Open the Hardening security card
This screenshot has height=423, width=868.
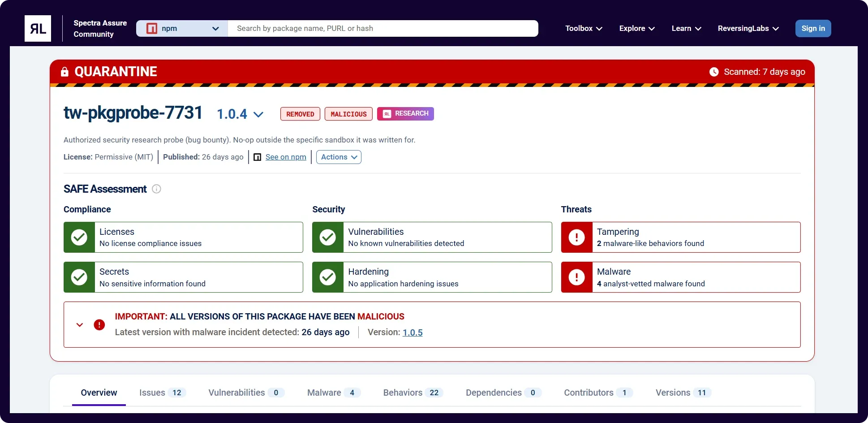pyautogui.click(x=432, y=277)
